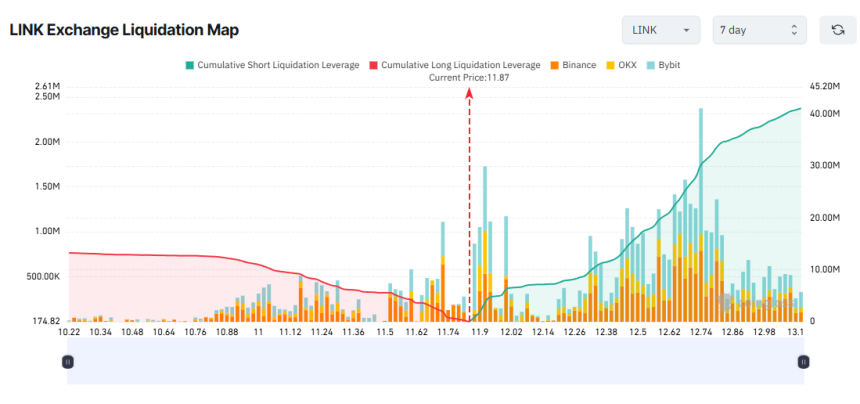
Task: Click the yellow OKX legend swatch
Action: tap(609, 65)
